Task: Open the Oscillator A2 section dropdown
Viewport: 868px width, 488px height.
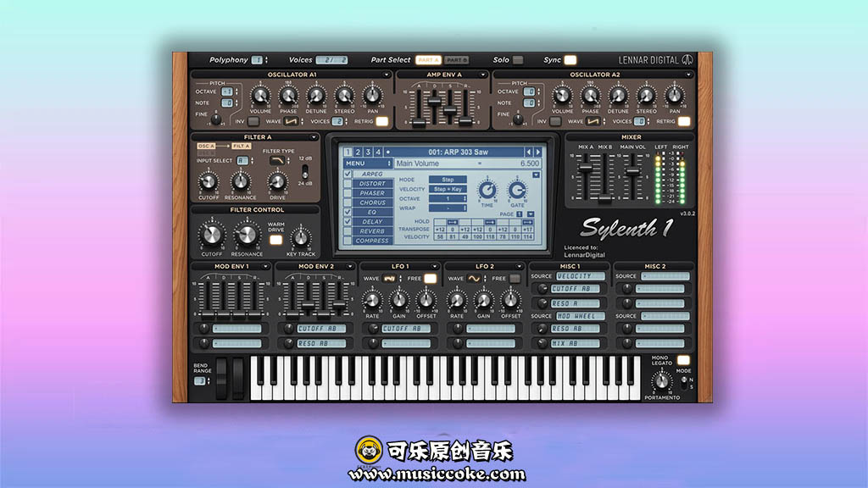Action: 688,75
